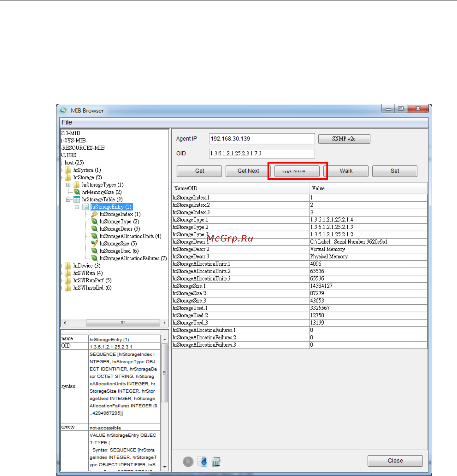Click the hrSWRun folder icon

point(68,273)
